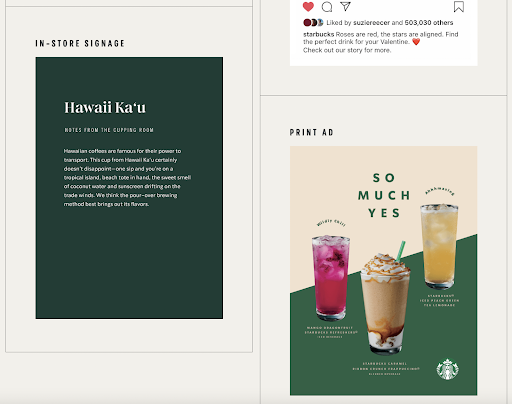512x404 pixels.
Task: Click the IN-STORE SIGNAGE section title
Action: [x=80, y=43]
